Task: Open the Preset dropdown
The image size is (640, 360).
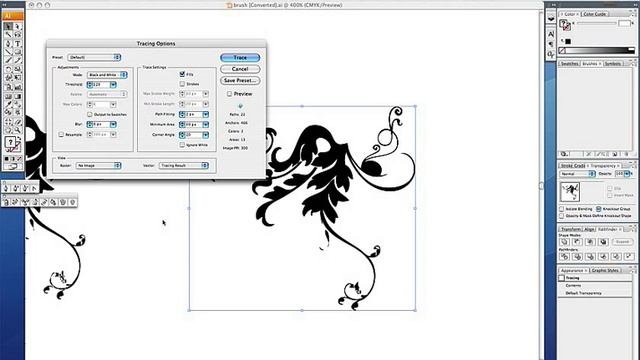Action: [x=94, y=57]
